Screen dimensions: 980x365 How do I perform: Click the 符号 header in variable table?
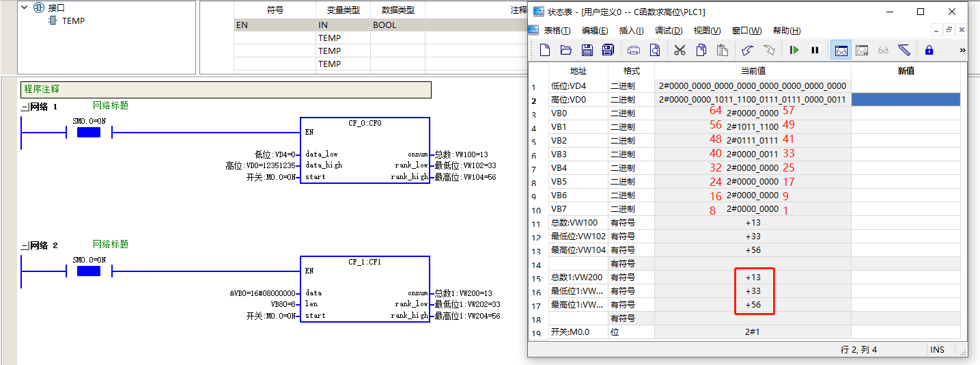tap(275, 10)
